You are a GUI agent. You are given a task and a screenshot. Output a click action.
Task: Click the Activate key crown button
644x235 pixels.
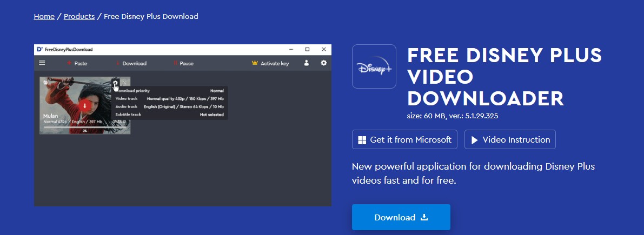point(270,63)
